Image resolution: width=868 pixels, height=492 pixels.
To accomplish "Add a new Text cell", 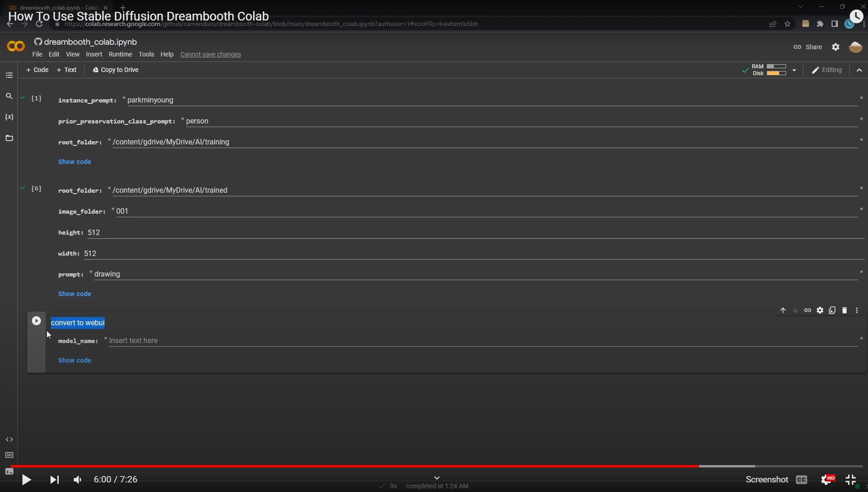I will point(66,70).
